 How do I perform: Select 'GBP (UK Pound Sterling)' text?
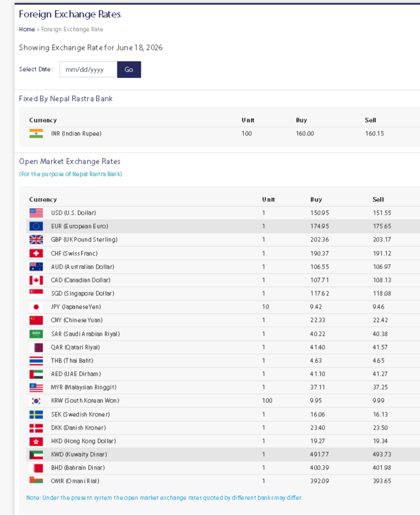[x=84, y=239]
